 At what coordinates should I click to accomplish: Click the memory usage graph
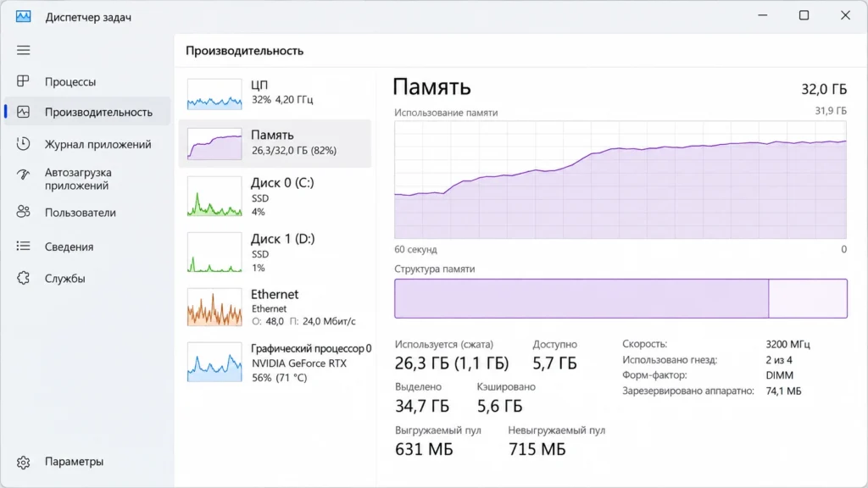pyautogui.click(x=620, y=180)
